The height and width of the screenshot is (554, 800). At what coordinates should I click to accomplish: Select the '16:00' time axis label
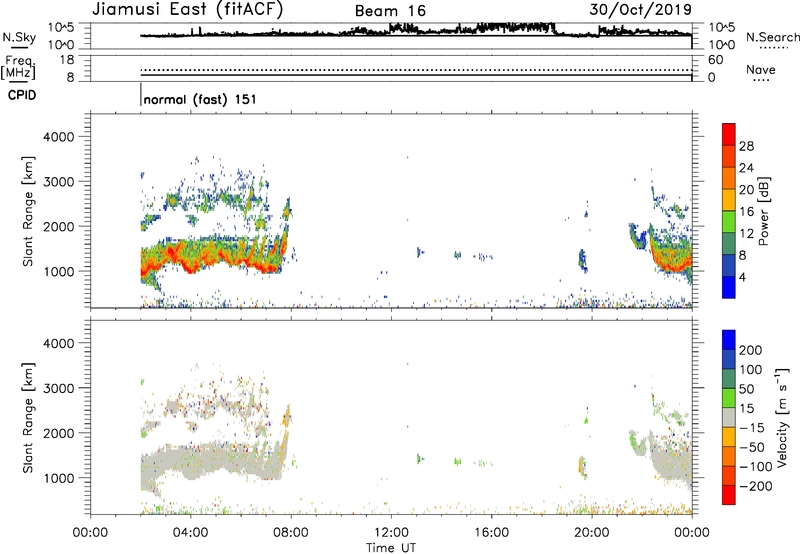[x=491, y=533]
